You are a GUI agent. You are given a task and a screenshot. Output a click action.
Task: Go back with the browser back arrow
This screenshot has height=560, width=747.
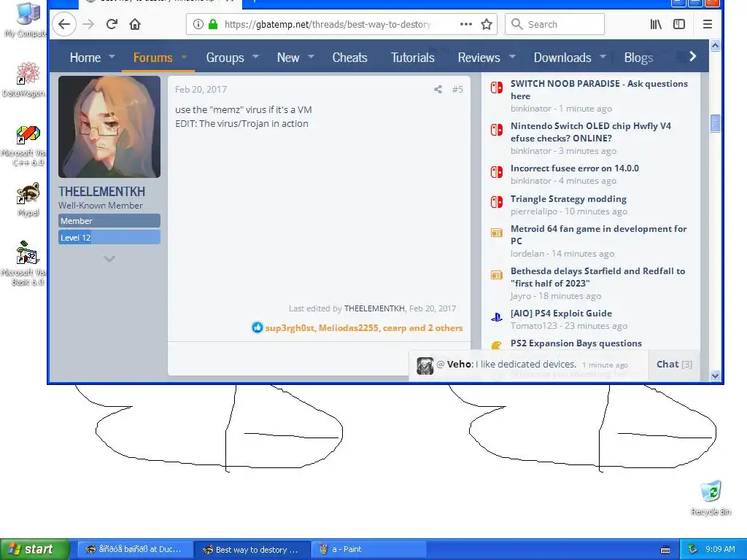coord(64,24)
